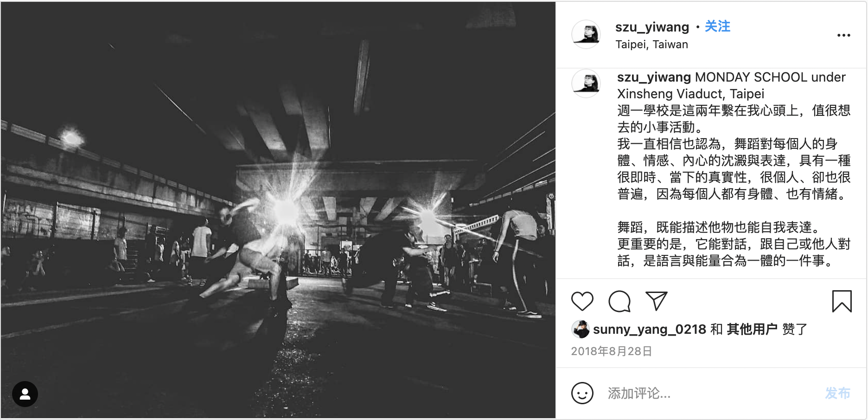Focus the 添加评论 comment input field

point(709,394)
